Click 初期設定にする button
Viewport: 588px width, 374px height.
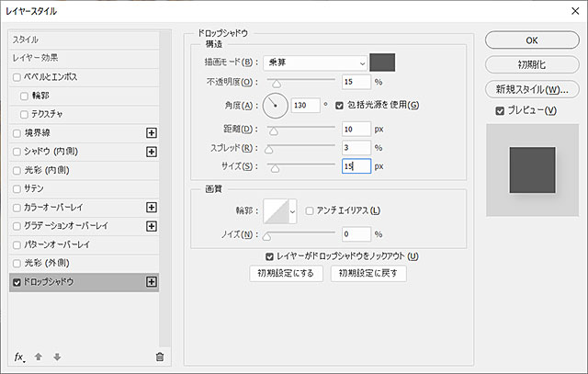coord(286,273)
